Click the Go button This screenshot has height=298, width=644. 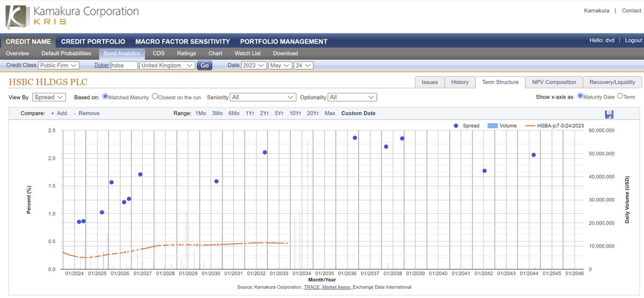204,65
